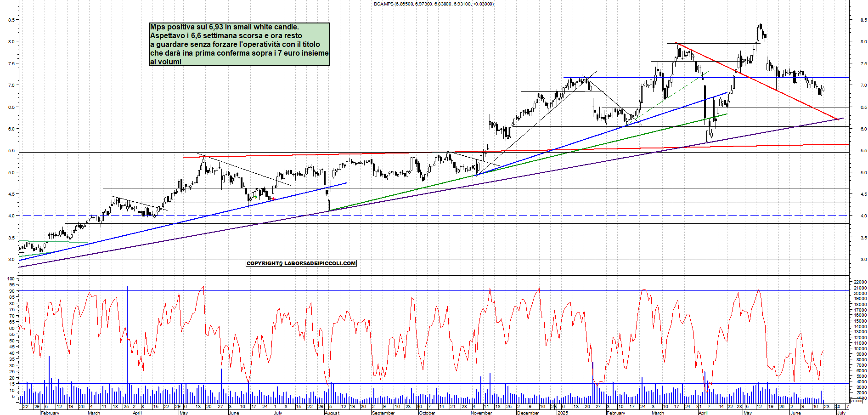
Task: Click the September label on the date axis
Action: pos(383,413)
